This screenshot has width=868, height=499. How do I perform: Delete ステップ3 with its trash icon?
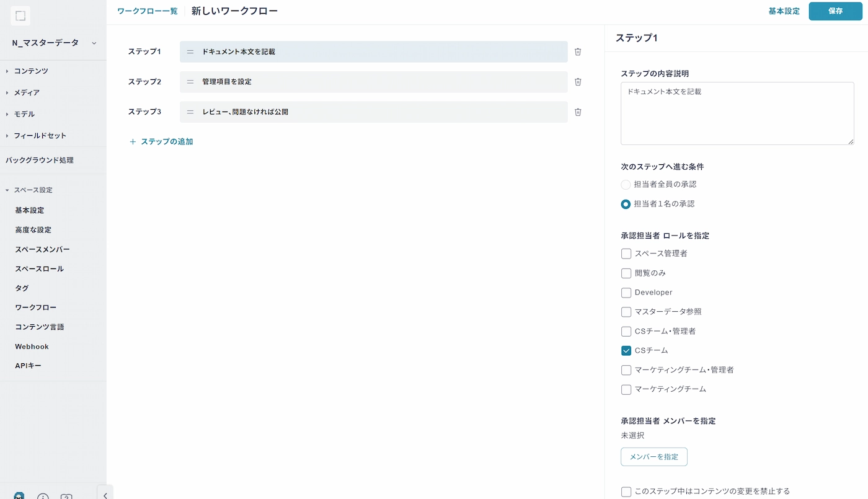tap(578, 112)
